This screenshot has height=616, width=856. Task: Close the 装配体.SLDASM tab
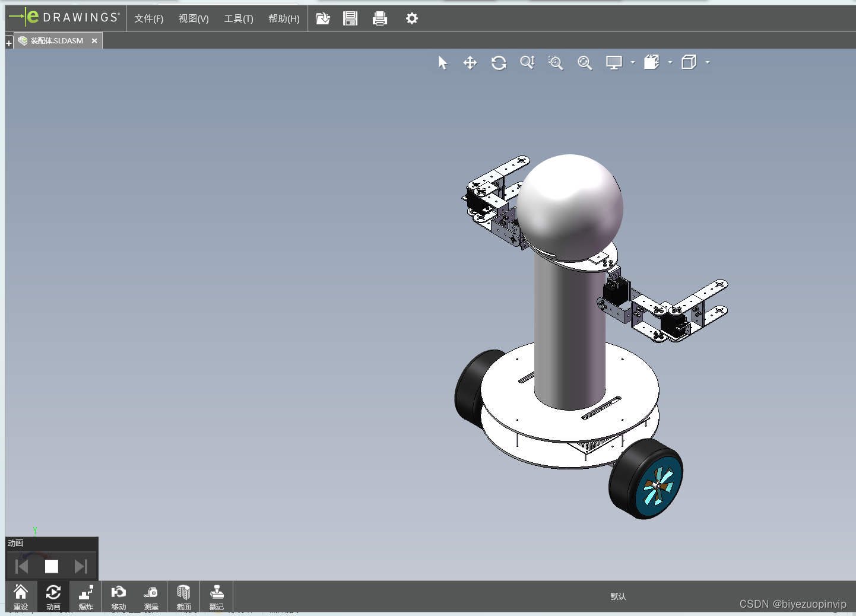click(x=94, y=41)
